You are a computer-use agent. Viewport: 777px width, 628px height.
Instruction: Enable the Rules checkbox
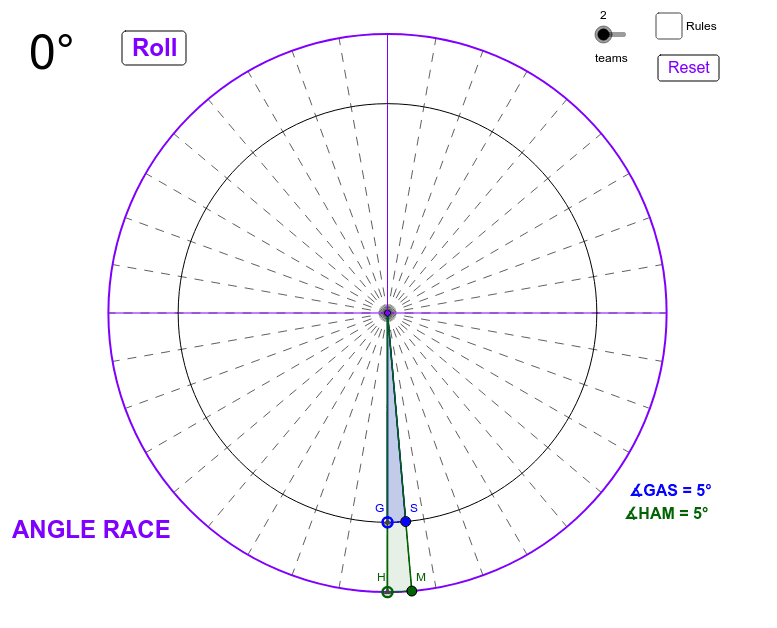click(x=668, y=26)
